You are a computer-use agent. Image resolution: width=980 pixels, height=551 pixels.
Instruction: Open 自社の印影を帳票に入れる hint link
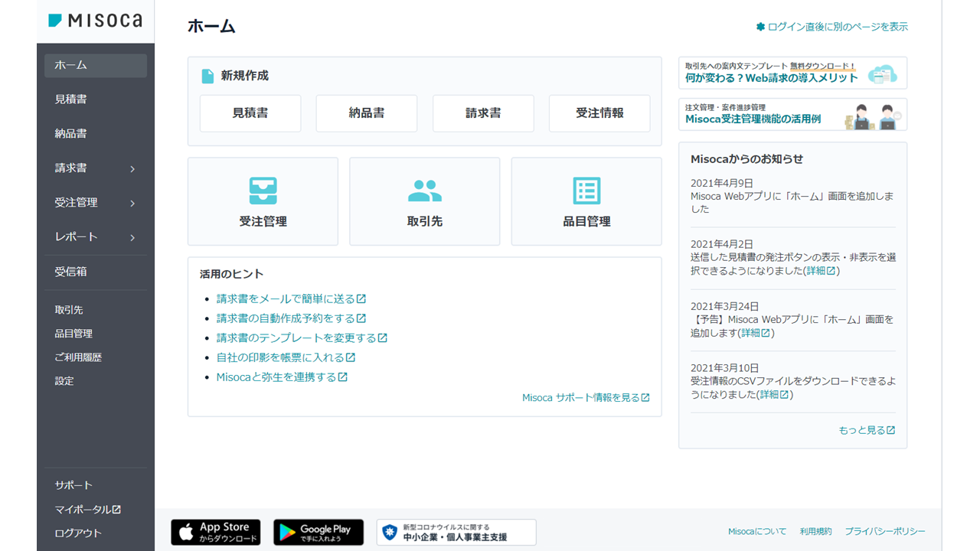tap(280, 357)
